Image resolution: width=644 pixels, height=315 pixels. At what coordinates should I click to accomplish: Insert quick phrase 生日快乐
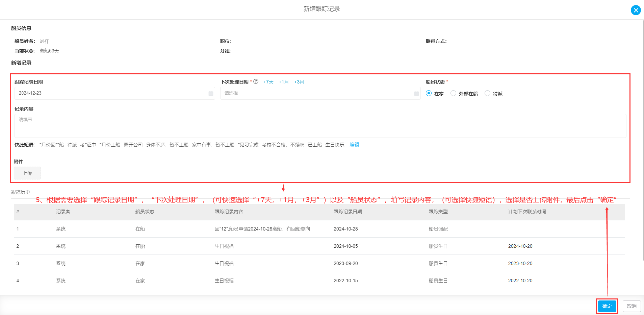click(x=335, y=145)
